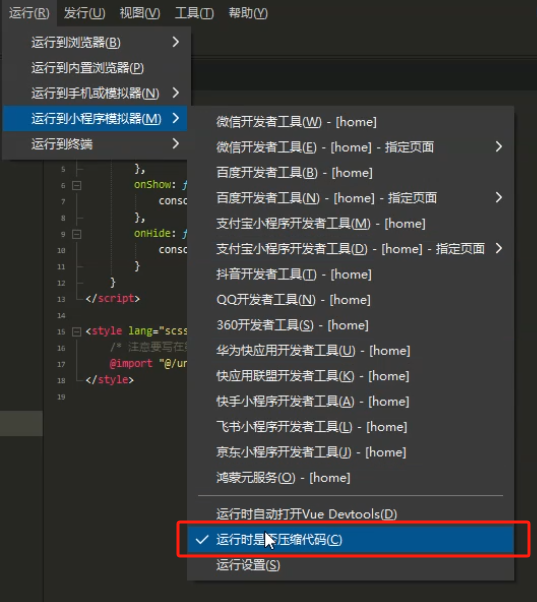The width and height of the screenshot is (537, 602).
Task: Run with 鸿蒙元服务(O) - [home]
Action: (350, 478)
